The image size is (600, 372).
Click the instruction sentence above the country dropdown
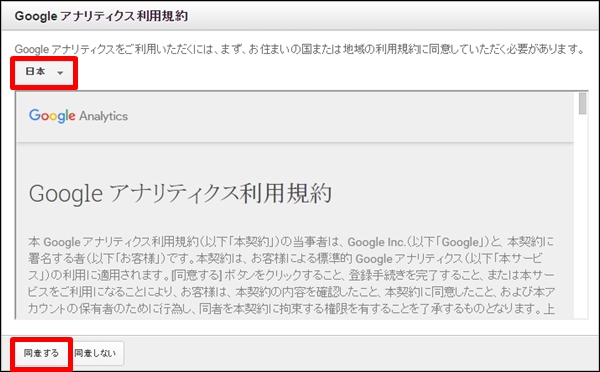pos(299,49)
